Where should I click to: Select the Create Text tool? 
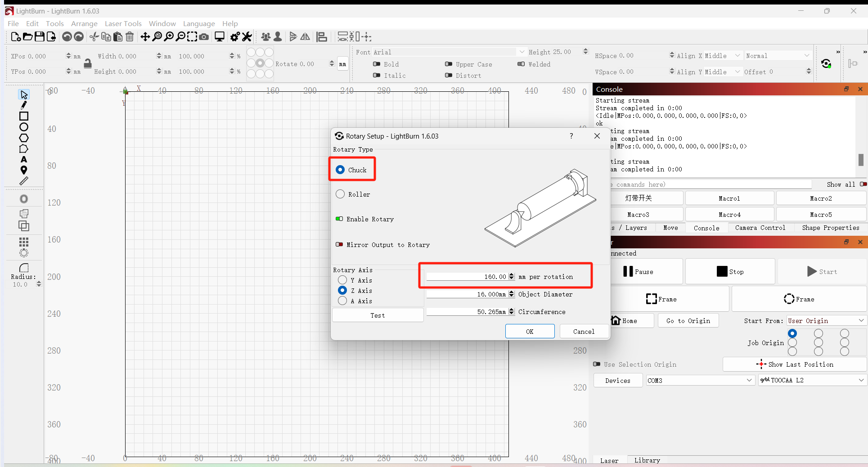coord(24,160)
